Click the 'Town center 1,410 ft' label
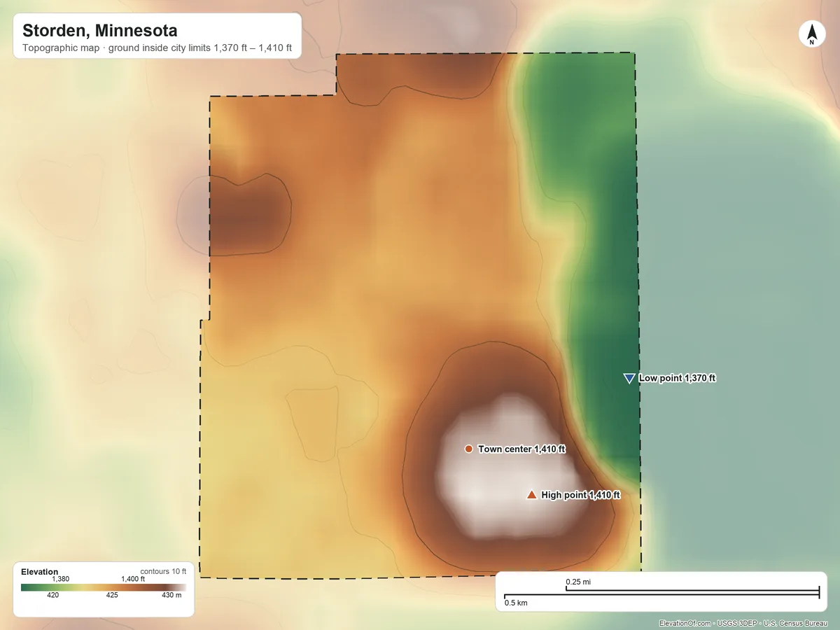840x630 pixels. click(521, 449)
